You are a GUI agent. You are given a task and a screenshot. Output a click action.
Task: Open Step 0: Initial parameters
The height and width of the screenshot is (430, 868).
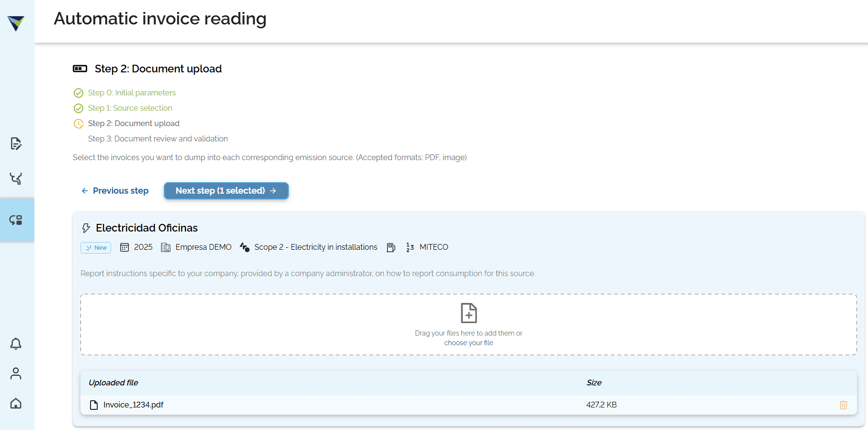click(x=132, y=93)
